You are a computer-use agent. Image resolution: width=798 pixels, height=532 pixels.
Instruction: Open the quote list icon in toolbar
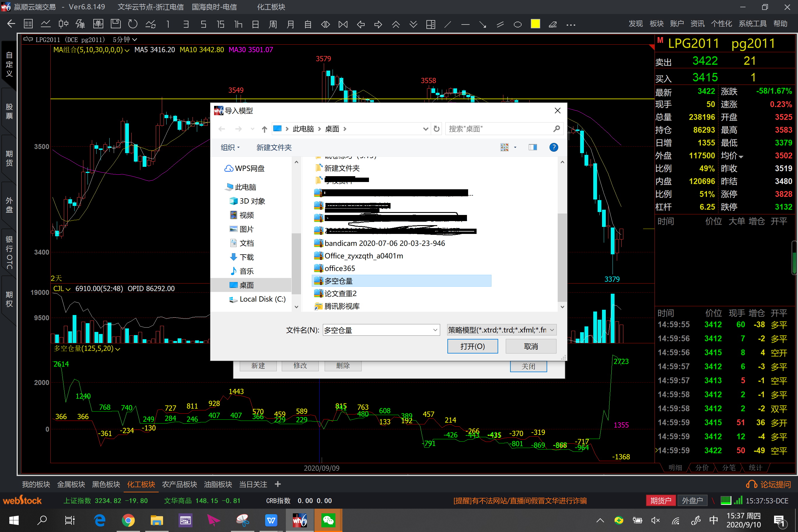pos(28,24)
